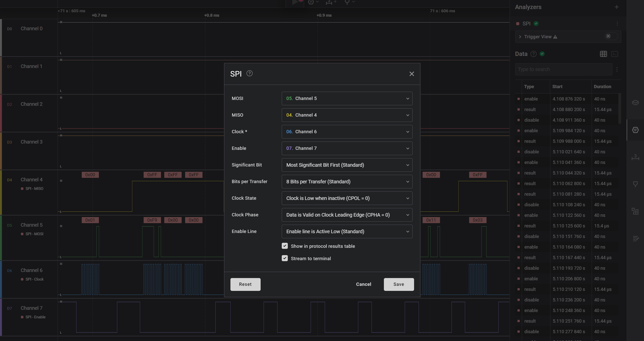Open the Data help icon

(x=533, y=54)
